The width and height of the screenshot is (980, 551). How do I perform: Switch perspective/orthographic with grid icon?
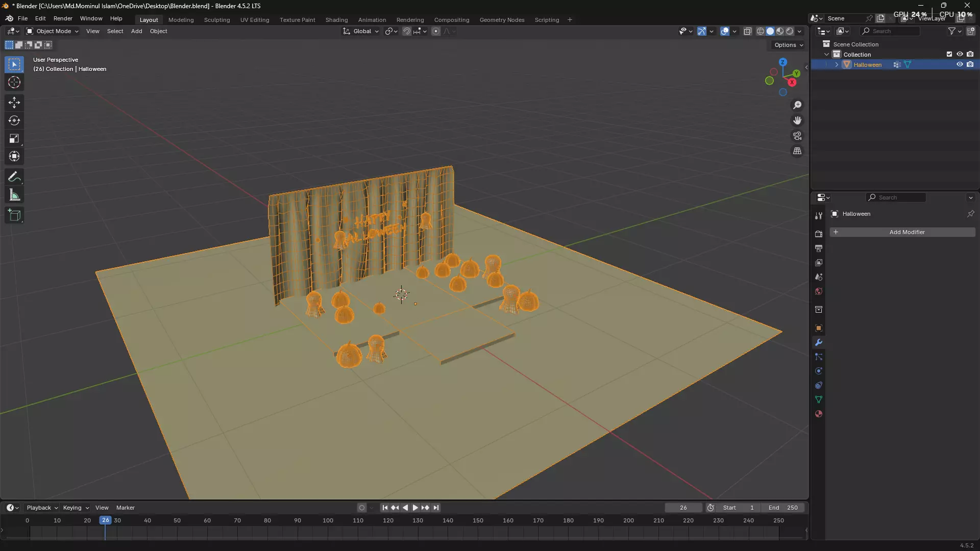pyautogui.click(x=797, y=151)
